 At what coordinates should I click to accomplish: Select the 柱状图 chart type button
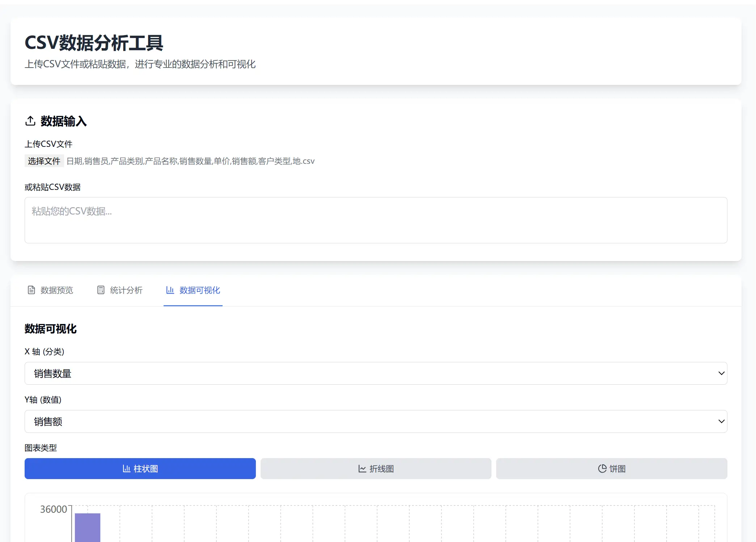(x=140, y=469)
